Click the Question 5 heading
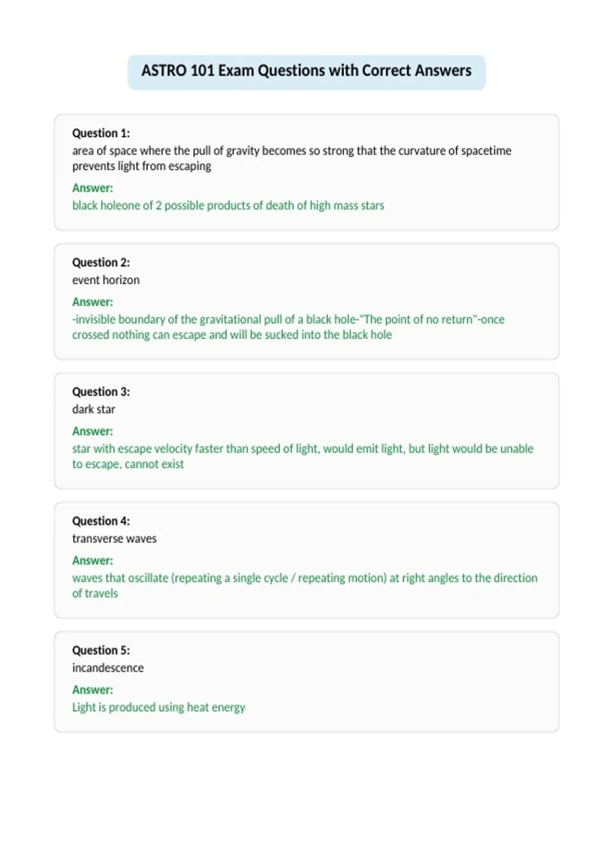Screen dimensions: 613x868 tap(101, 650)
